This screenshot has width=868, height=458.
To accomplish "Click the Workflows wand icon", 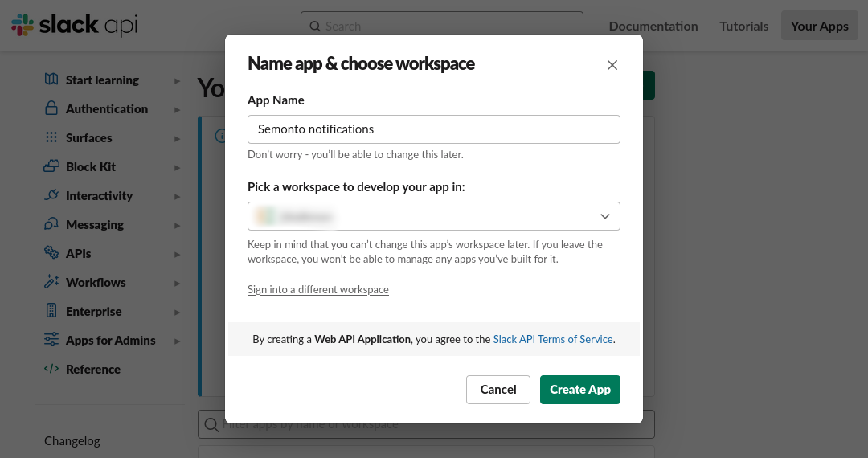I will pos(51,282).
